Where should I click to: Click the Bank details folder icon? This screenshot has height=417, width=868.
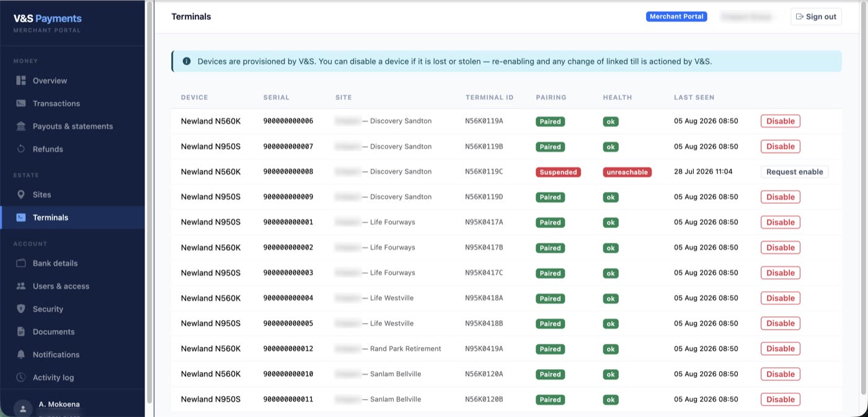[x=21, y=263]
